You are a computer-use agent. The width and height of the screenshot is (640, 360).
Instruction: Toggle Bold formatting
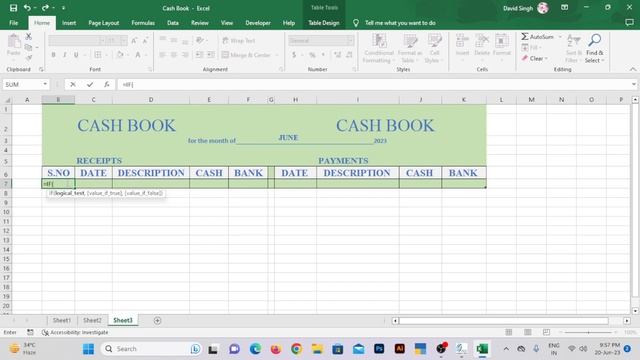point(53,55)
